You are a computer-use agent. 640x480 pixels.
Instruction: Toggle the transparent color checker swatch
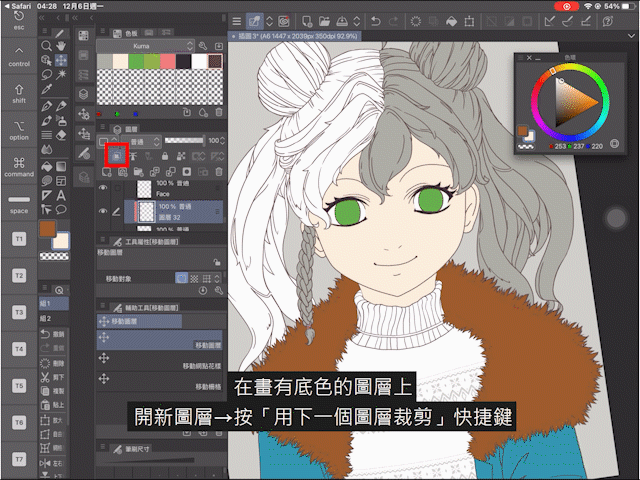click(x=54, y=256)
